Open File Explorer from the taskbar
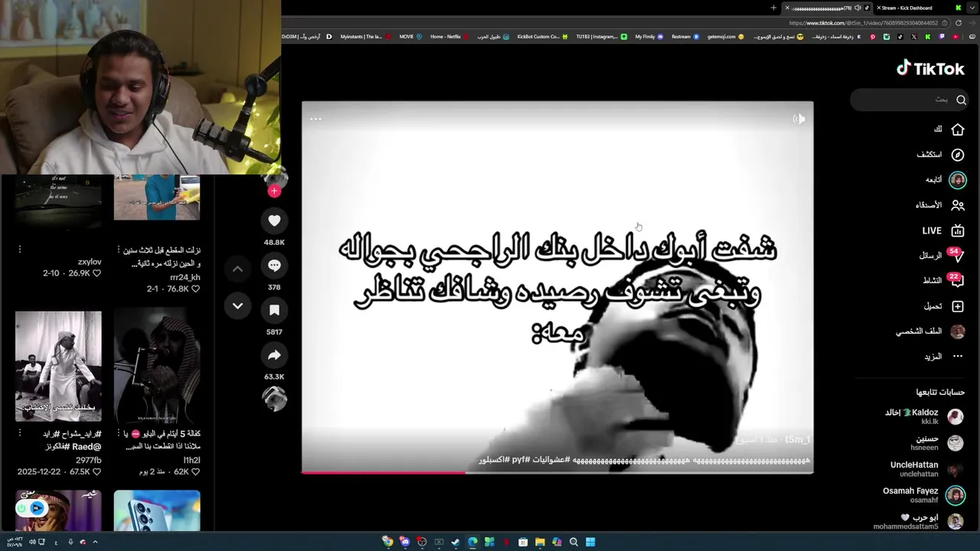This screenshot has width=980, height=551. (x=540, y=542)
